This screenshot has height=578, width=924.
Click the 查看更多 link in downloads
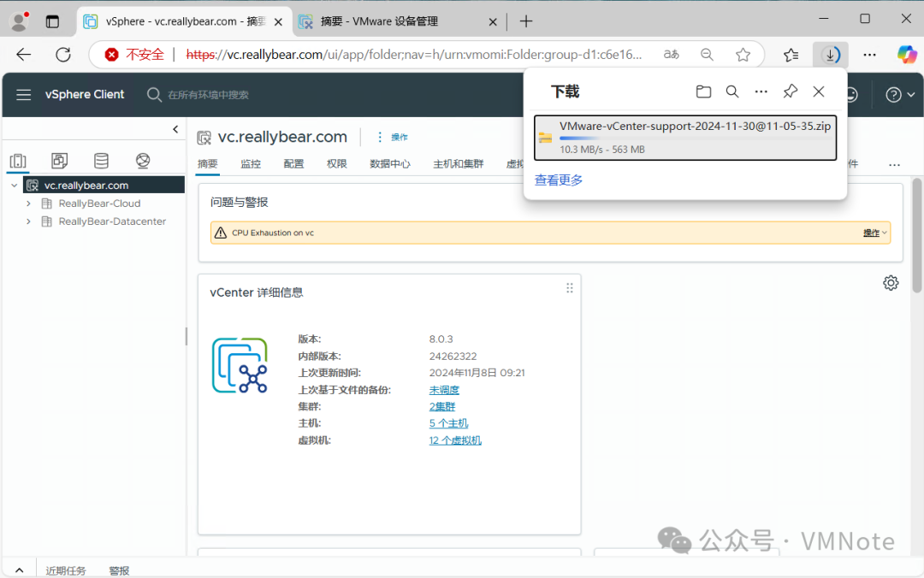pos(558,180)
